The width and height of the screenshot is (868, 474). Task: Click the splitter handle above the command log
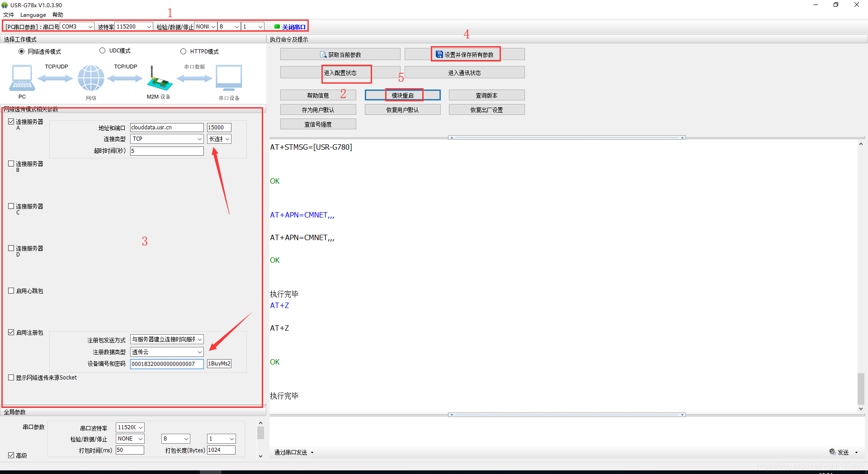pyautogui.click(x=567, y=137)
